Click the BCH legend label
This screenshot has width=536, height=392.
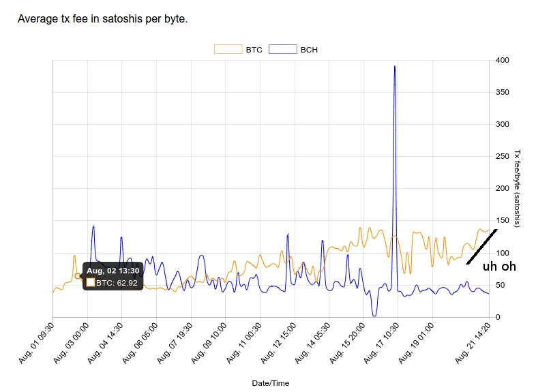pos(309,50)
